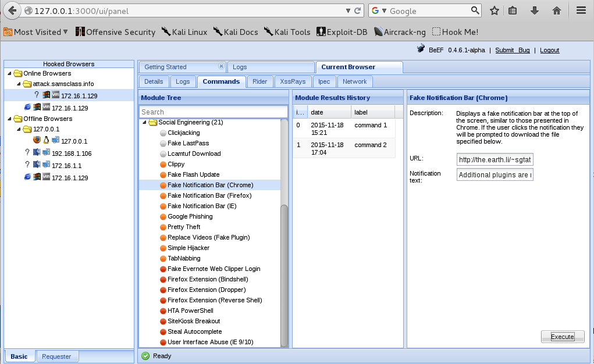Collapse the Online Browsers tree node

[x=9, y=73]
